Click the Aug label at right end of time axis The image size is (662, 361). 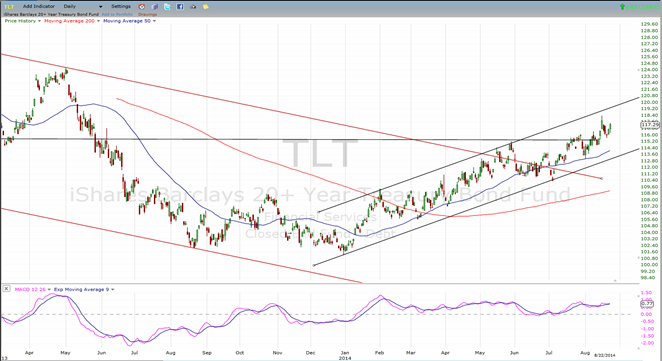click(x=585, y=353)
